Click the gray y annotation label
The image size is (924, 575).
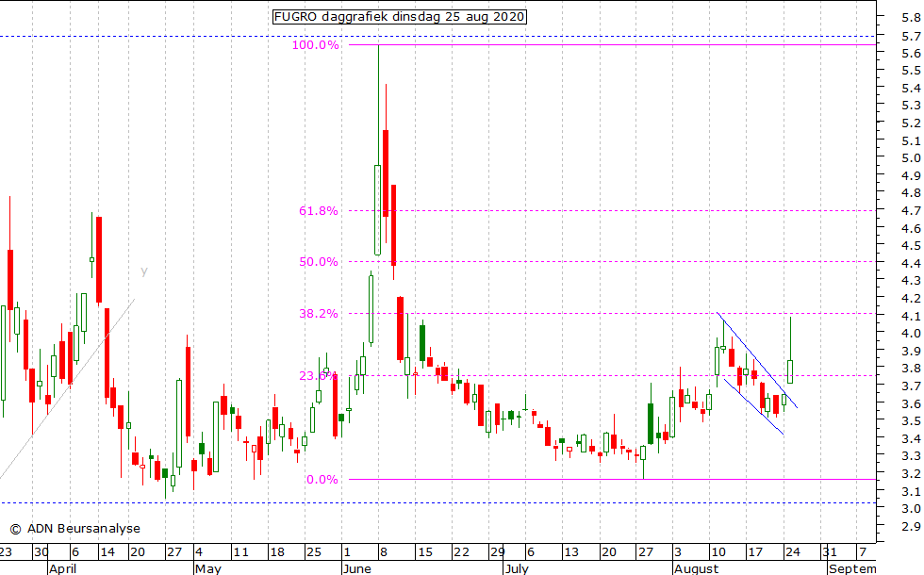(143, 271)
